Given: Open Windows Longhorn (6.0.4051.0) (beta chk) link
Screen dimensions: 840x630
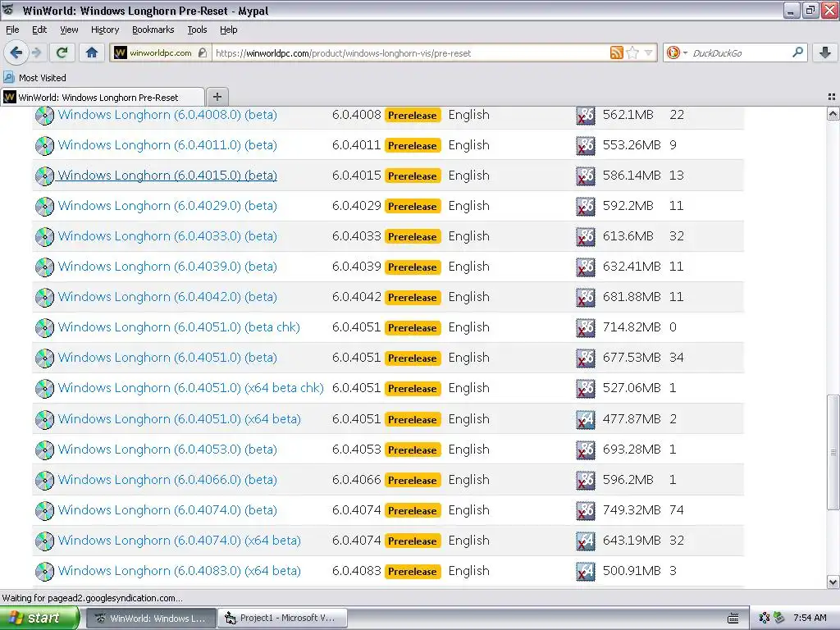Looking at the screenshot, I should [x=179, y=327].
